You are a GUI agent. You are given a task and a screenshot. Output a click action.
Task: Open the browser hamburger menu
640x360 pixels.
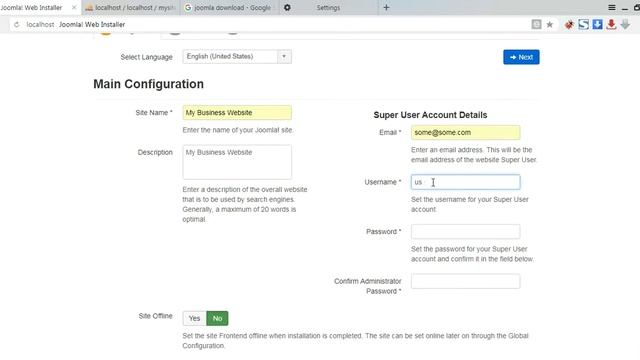click(611, 7)
